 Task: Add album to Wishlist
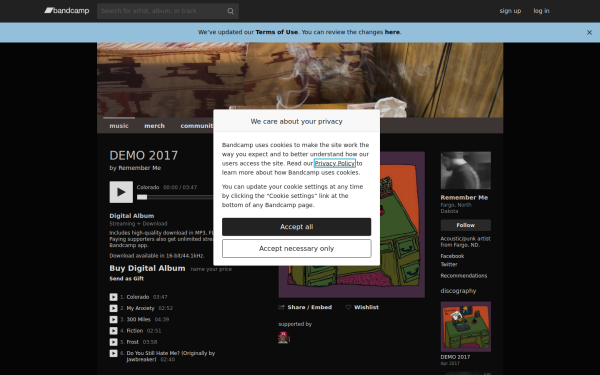tap(362, 307)
